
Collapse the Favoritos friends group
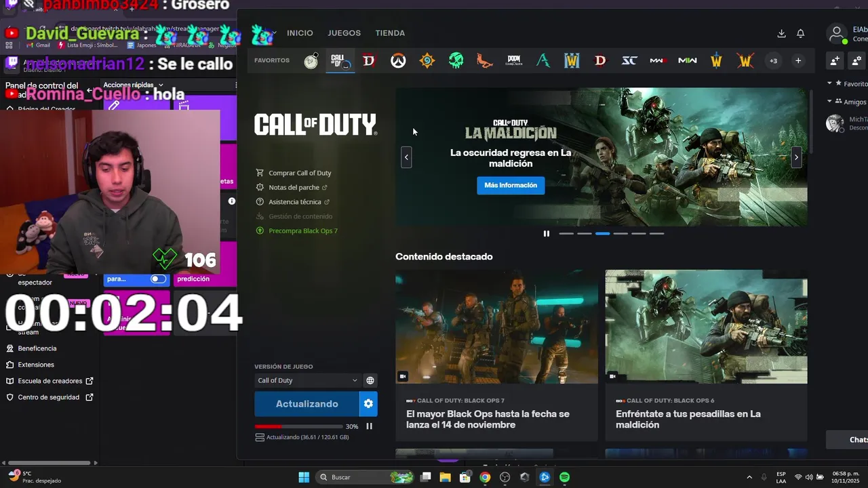pyautogui.click(x=830, y=83)
